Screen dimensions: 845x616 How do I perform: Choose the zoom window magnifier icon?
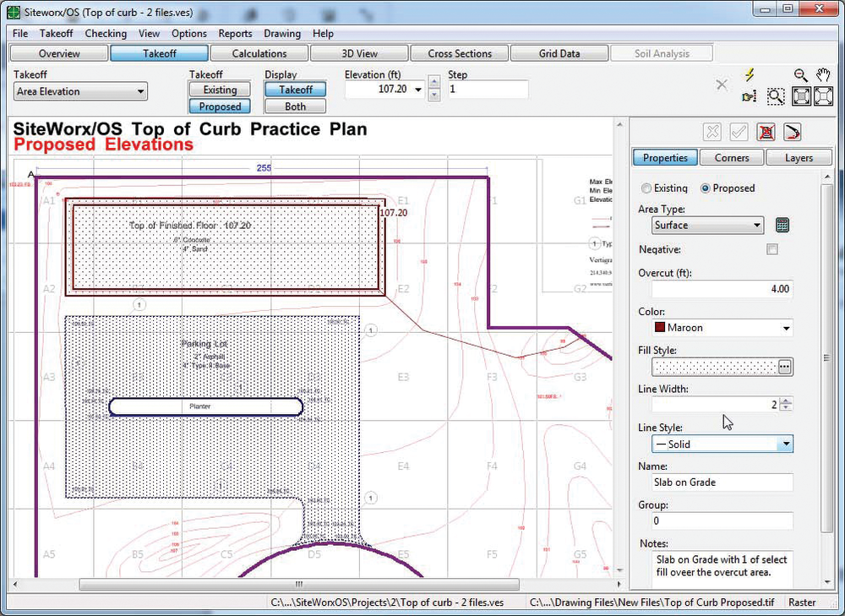click(776, 96)
